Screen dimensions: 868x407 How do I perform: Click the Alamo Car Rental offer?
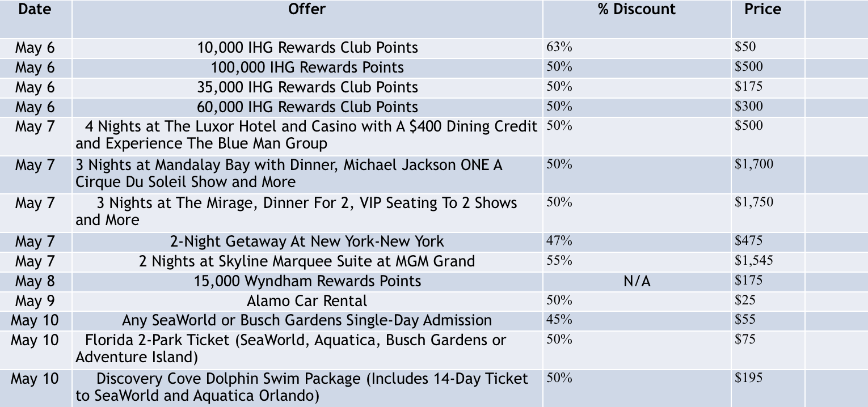[x=307, y=301]
